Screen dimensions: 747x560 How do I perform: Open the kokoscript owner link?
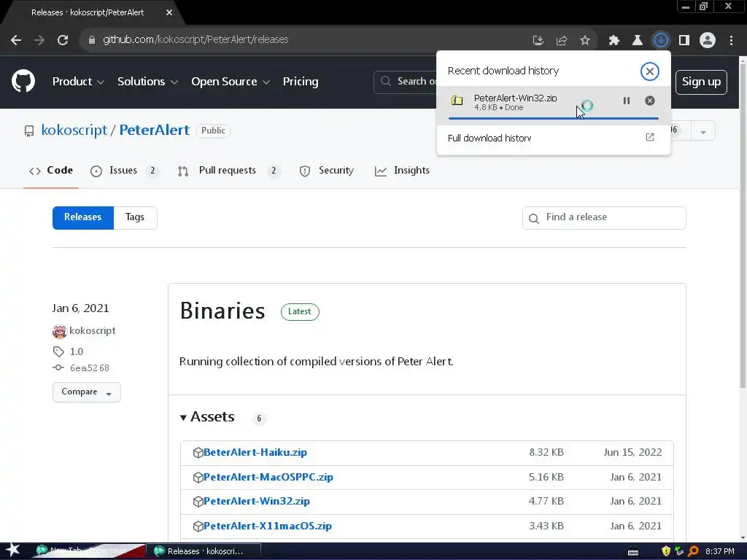(74, 130)
